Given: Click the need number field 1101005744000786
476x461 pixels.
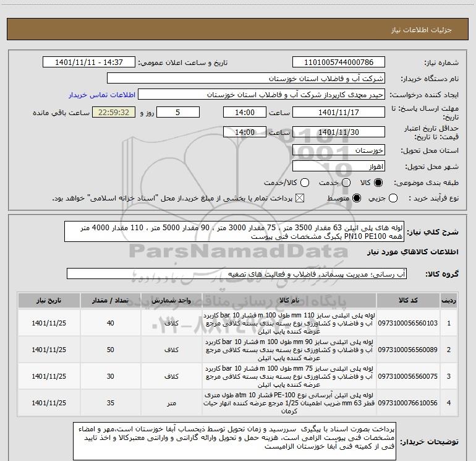Looking at the screenshot, I should point(339,62).
